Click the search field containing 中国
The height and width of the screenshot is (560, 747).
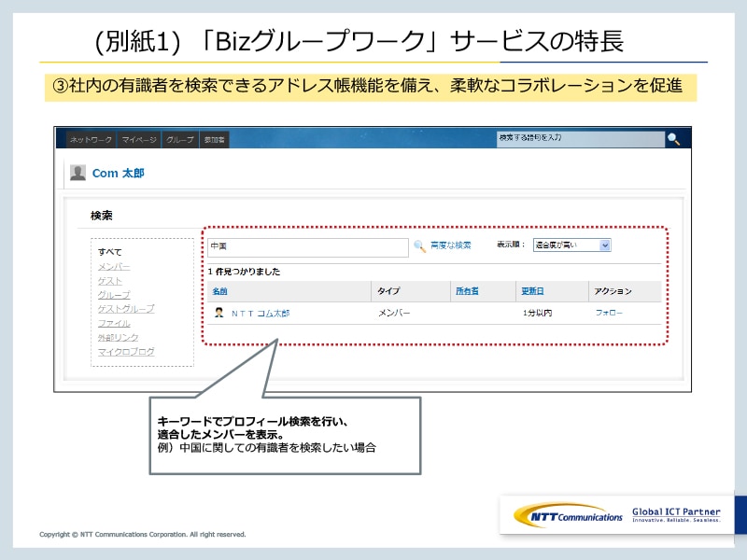pyautogui.click(x=308, y=247)
